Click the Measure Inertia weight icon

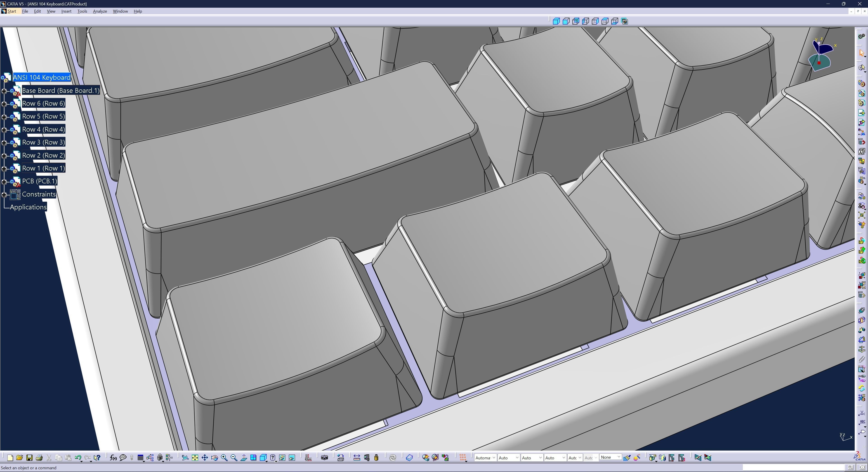pyautogui.click(x=376, y=458)
